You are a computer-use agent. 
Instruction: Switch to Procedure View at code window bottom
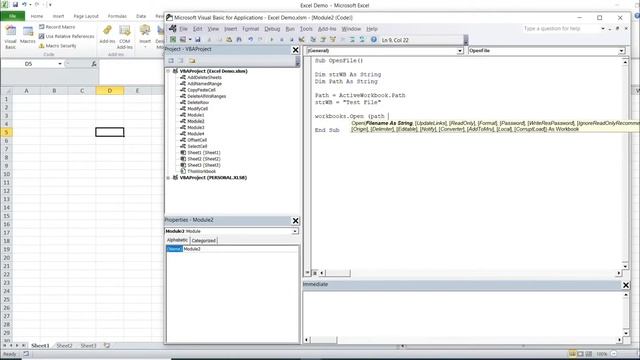307,272
